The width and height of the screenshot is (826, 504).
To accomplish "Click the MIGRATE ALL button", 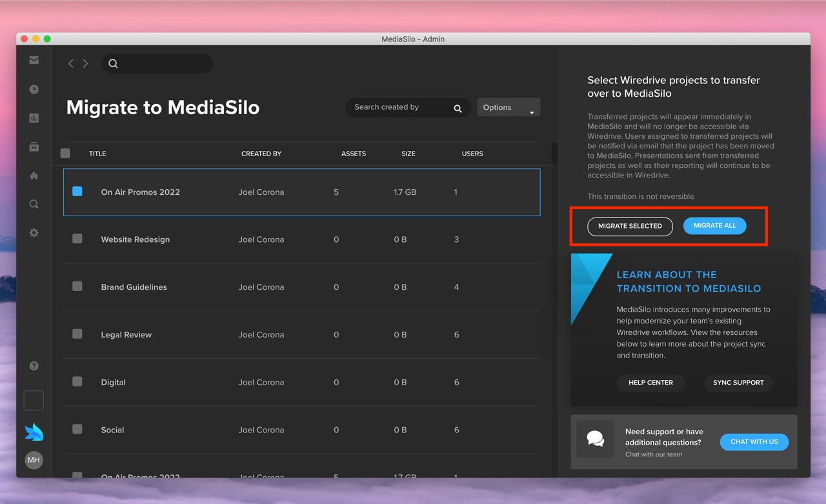I will click(x=714, y=226).
